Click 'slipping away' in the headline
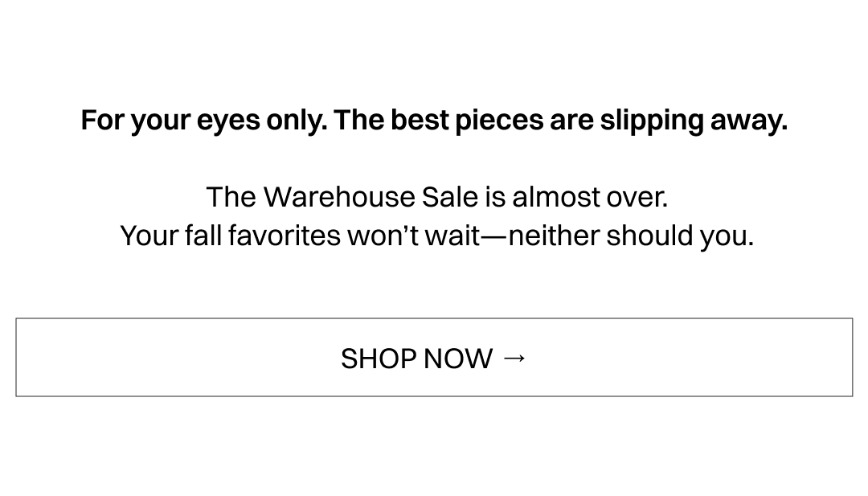 (693, 121)
